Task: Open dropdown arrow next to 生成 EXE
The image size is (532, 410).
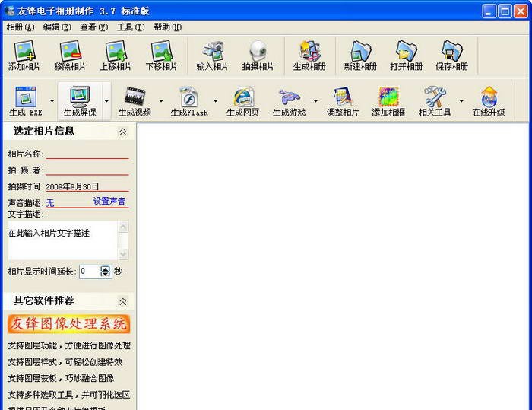Action: click(52, 101)
